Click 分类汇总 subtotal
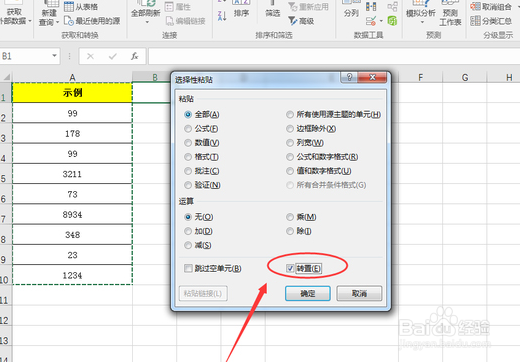 tap(491, 21)
